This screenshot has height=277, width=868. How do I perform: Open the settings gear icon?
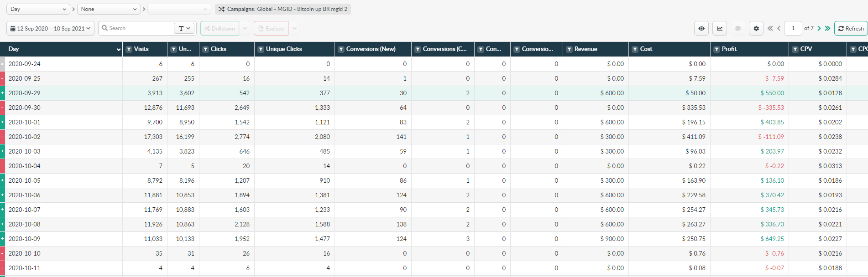click(x=756, y=28)
